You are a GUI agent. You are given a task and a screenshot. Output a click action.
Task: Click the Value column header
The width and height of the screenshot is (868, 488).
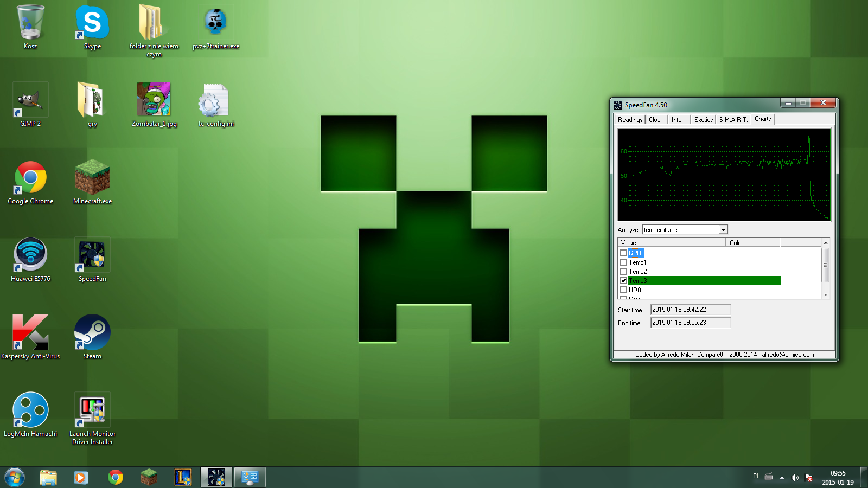tap(672, 242)
